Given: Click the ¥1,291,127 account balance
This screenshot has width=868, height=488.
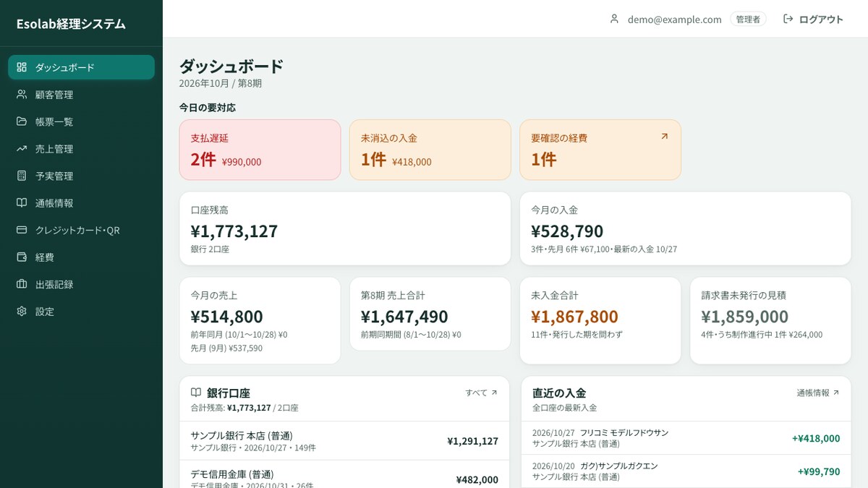Looking at the screenshot, I should 472,441.
